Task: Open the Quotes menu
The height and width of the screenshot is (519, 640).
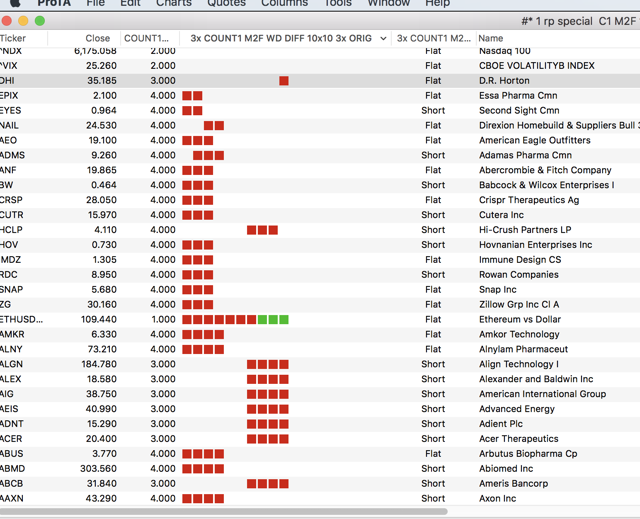Action: pos(227,3)
